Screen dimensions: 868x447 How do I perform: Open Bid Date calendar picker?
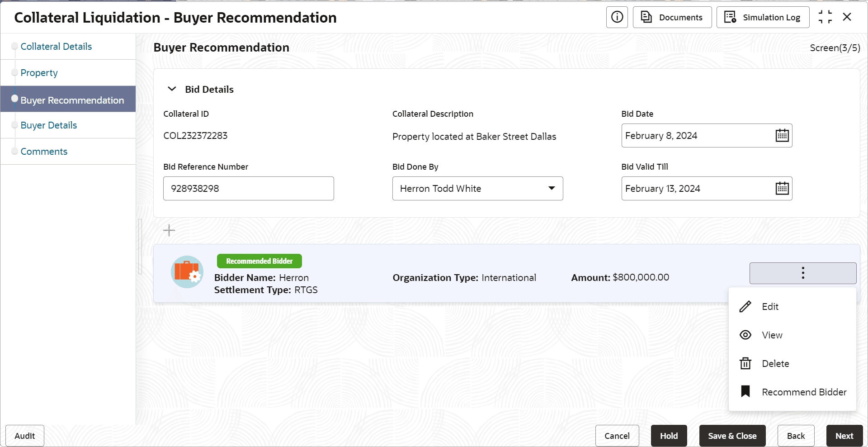tap(782, 136)
